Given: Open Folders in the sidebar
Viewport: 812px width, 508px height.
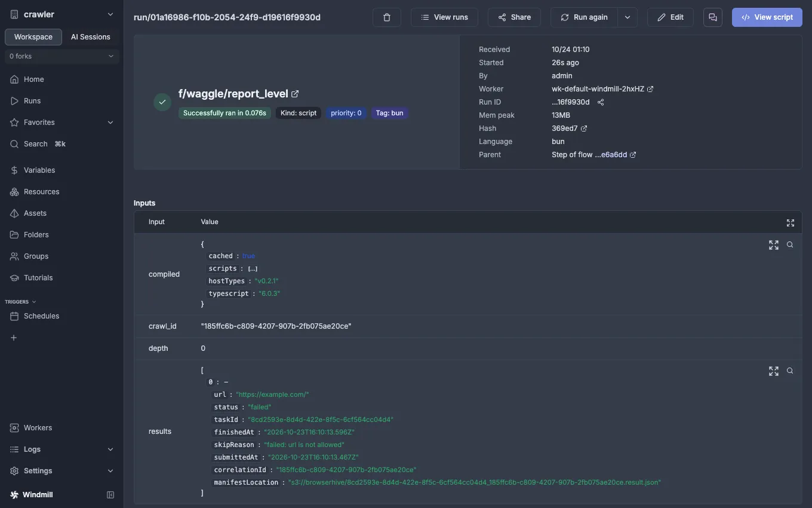Looking at the screenshot, I should click(x=62, y=235).
